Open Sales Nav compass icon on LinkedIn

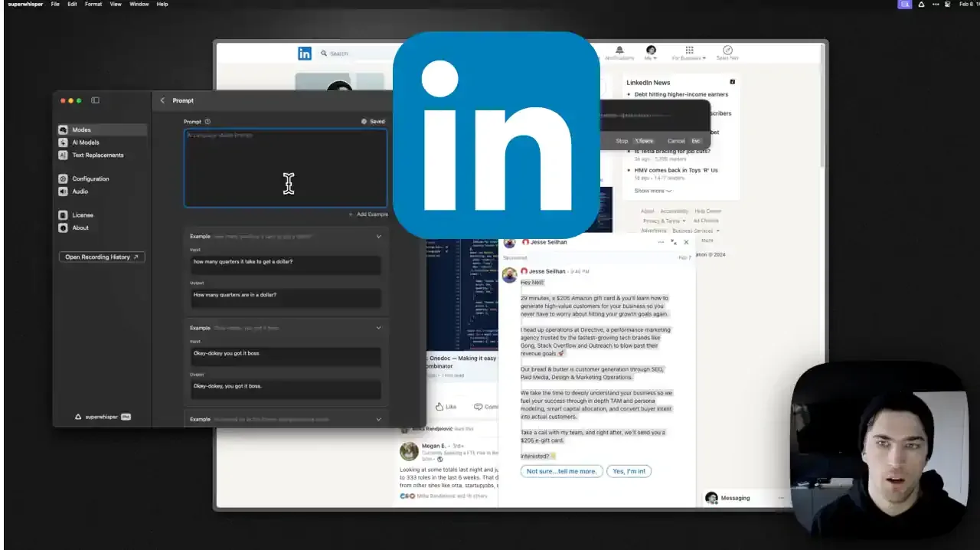(x=727, y=53)
